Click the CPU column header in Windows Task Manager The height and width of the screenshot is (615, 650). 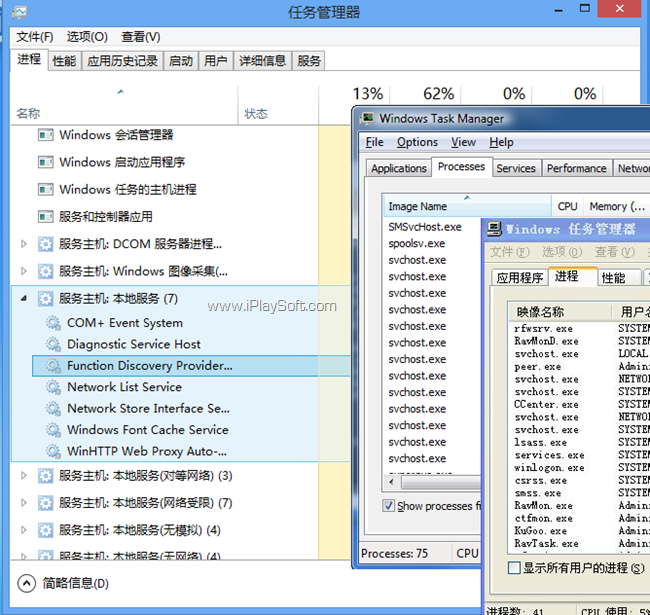pyautogui.click(x=567, y=206)
